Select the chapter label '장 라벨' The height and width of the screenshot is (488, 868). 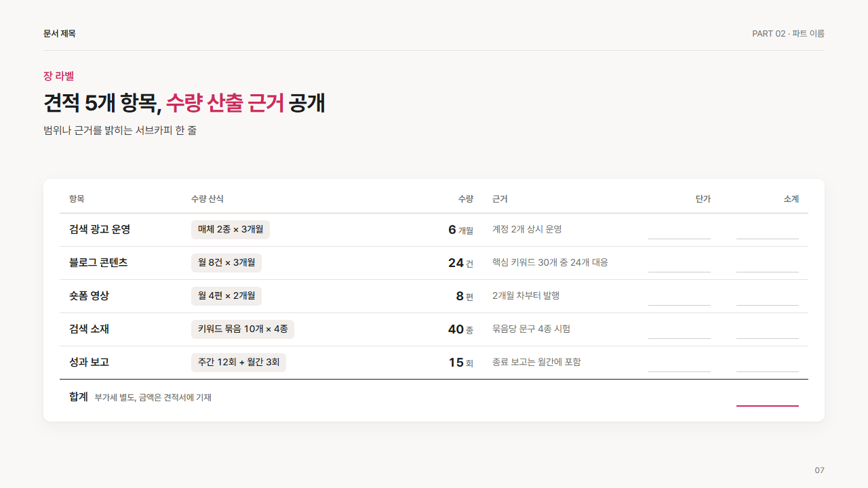tap(58, 76)
